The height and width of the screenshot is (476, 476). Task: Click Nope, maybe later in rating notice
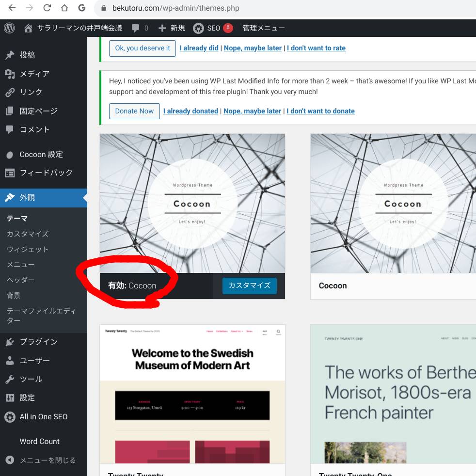(x=253, y=48)
